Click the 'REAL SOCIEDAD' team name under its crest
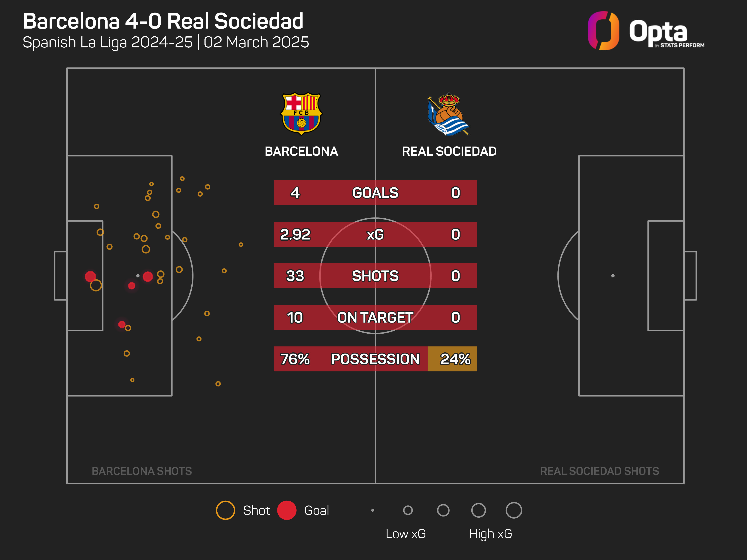This screenshot has height=560, width=747. tap(449, 151)
